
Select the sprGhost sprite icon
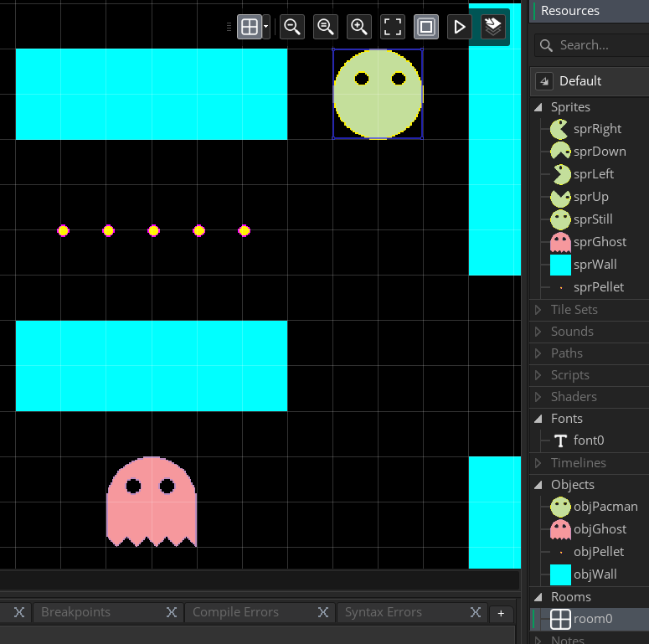pyautogui.click(x=560, y=242)
